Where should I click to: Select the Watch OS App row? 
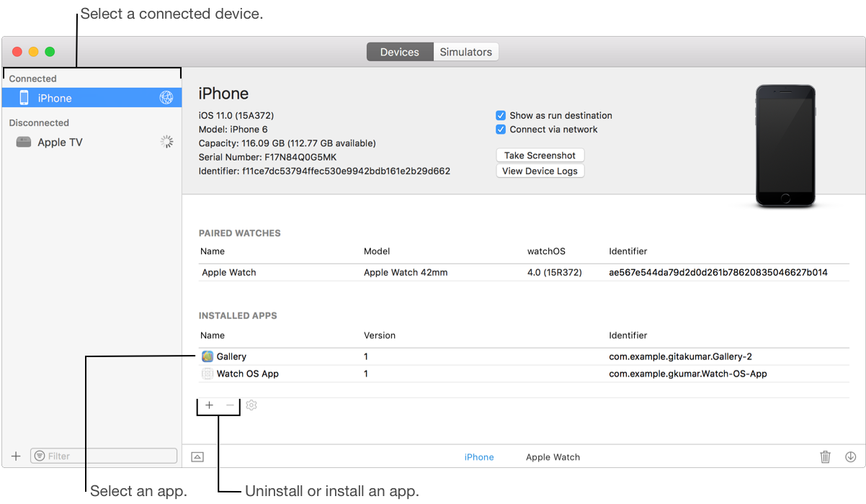[x=524, y=374]
